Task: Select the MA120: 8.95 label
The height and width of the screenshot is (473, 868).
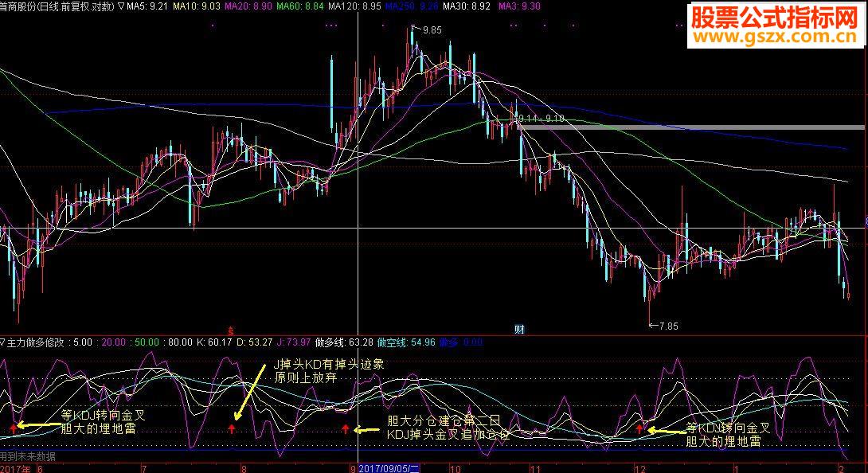Action: tap(354, 6)
